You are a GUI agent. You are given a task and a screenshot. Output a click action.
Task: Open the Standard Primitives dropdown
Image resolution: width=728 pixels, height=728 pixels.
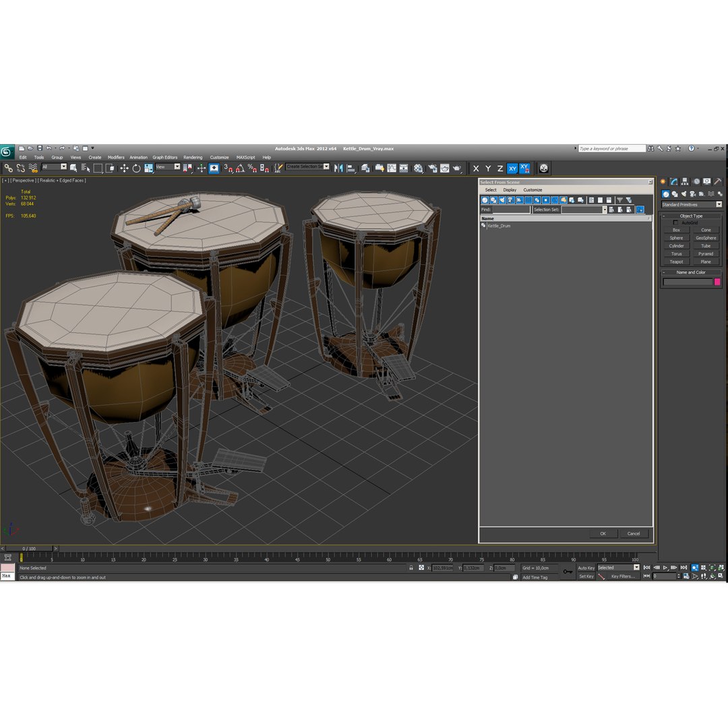click(692, 205)
